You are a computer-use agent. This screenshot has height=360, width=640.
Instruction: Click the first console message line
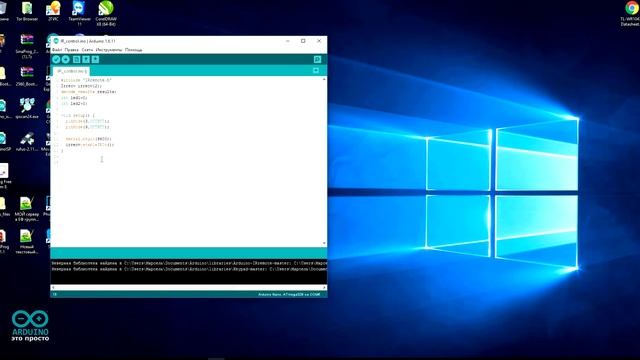pos(189,263)
